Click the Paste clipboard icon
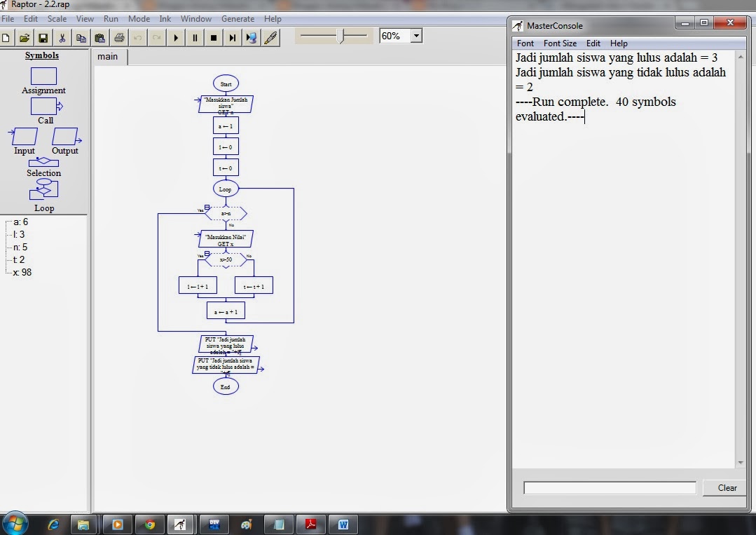Image resolution: width=756 pixels, height=535 pixels. tap(99, 38)
